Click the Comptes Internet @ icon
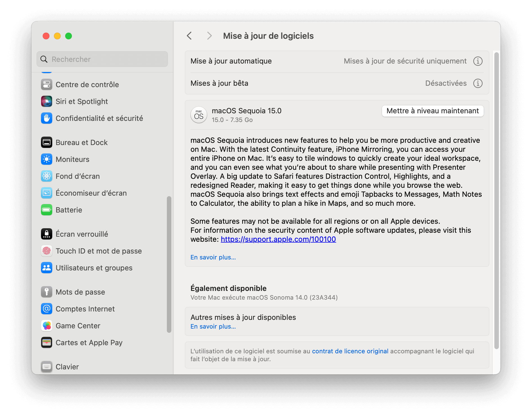Image resolution: width=532 pixels, height=416 pixels. (x=47, y=309)
